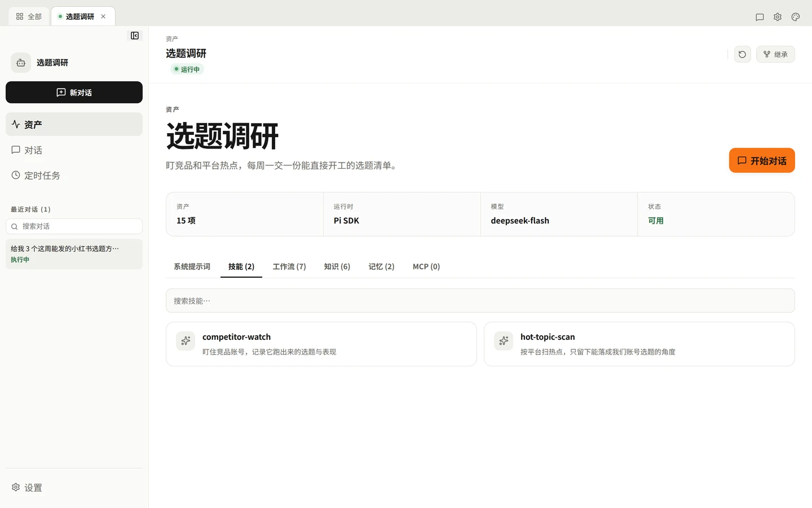Collapse the sidebar with the panel icon

[x=135, y=36]
